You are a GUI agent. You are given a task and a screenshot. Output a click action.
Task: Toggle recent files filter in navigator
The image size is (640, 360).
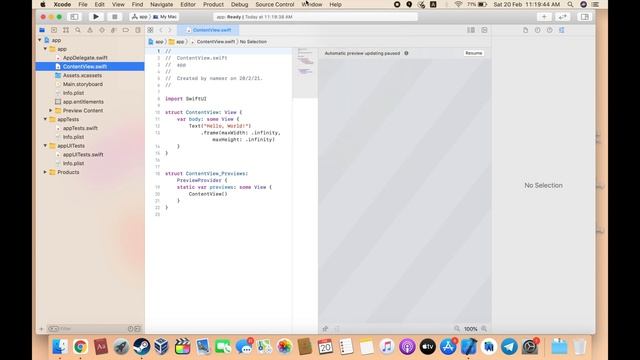click(130, 329)
